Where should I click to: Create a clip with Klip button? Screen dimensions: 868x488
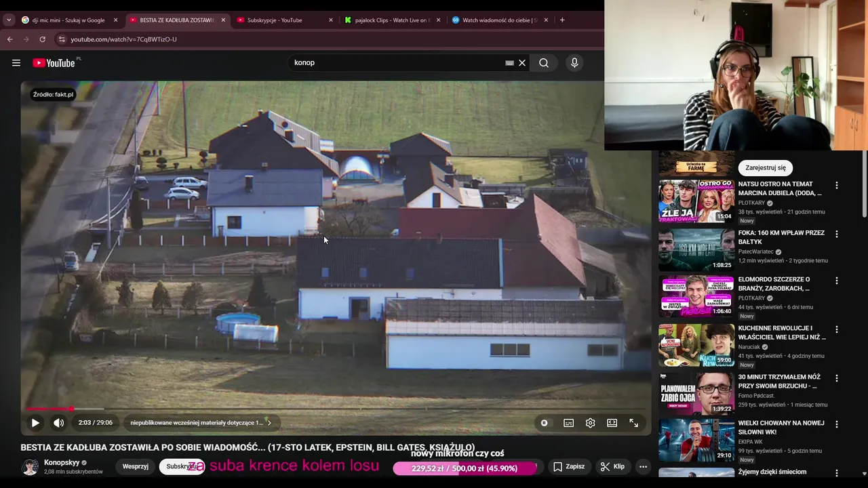coord(612,467)
